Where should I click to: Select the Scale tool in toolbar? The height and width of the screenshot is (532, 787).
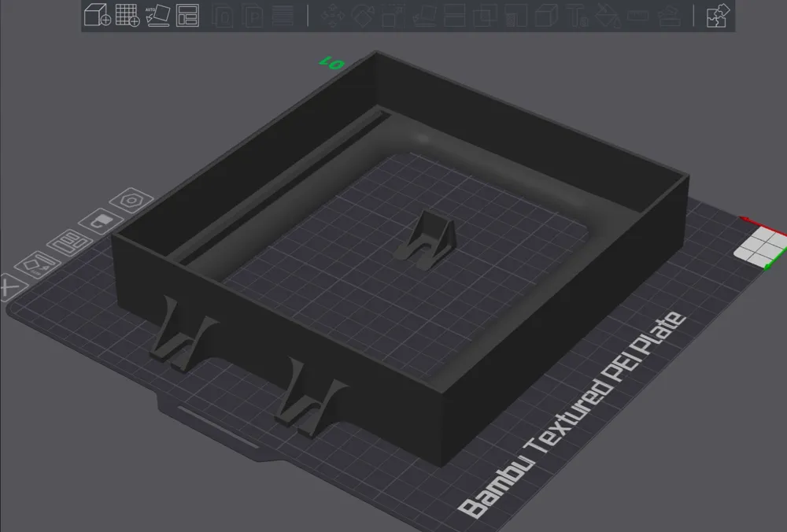[393, 16]
